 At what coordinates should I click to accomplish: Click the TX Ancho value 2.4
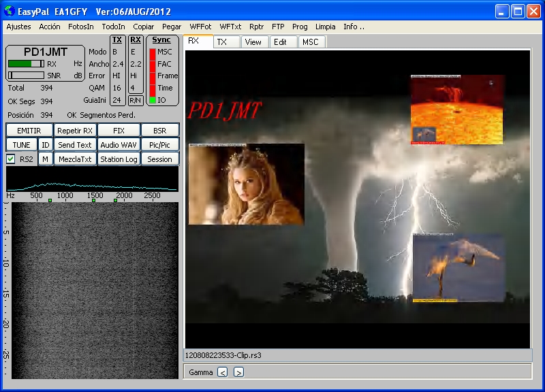pyautogui.click(x=118, y=64)
